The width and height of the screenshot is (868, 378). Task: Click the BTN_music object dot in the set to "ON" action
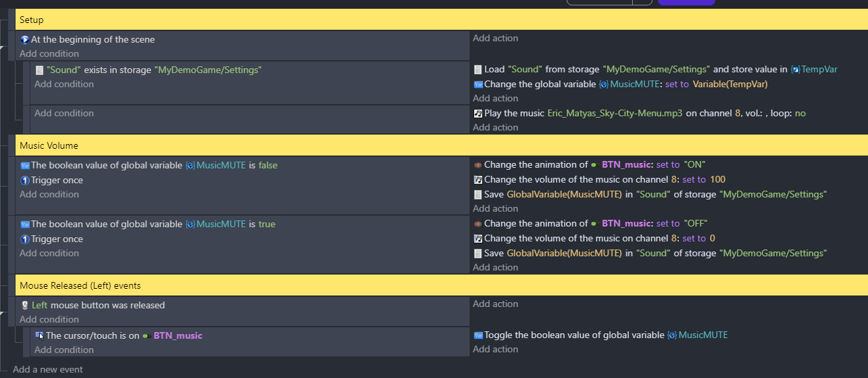point(594,165)
